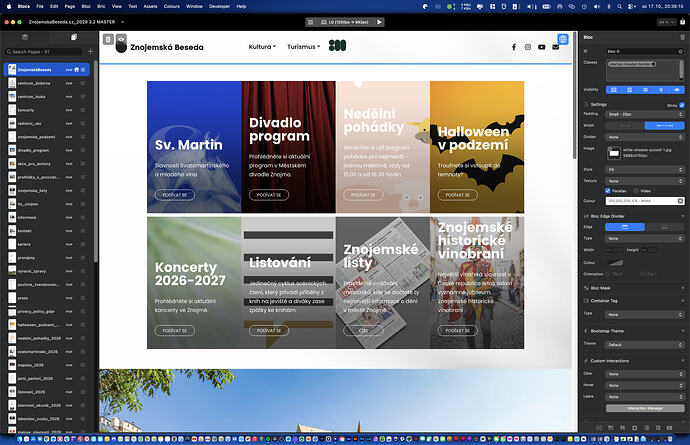Open the Bootstrap Theme dropdown set to Default
690x445 pixels.
645,345
